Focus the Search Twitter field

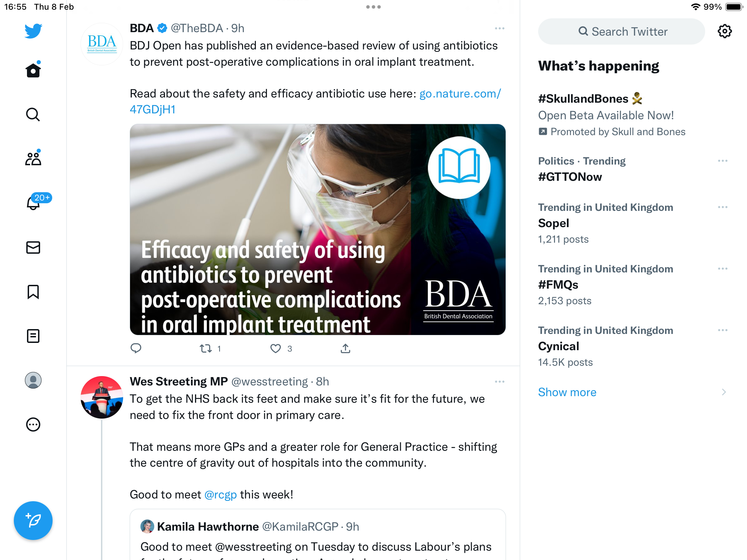coord(621,31)
